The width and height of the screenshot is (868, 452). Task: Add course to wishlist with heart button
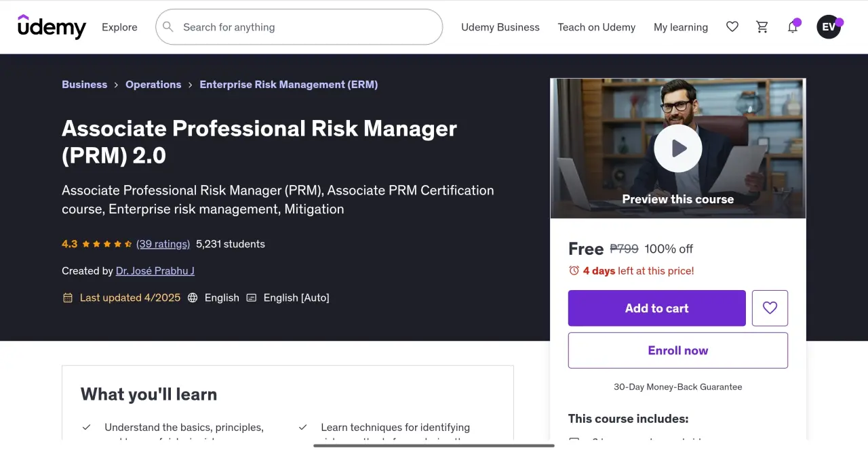click(770, 308)
